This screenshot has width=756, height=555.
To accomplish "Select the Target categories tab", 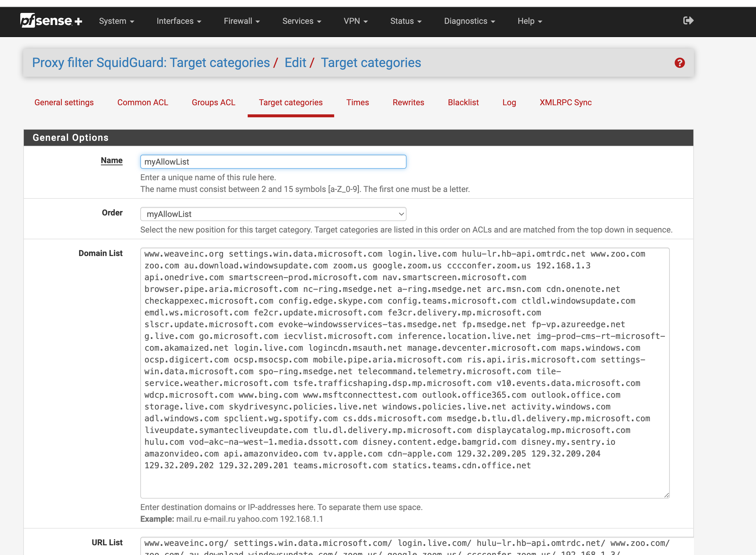I will (291, 103).
